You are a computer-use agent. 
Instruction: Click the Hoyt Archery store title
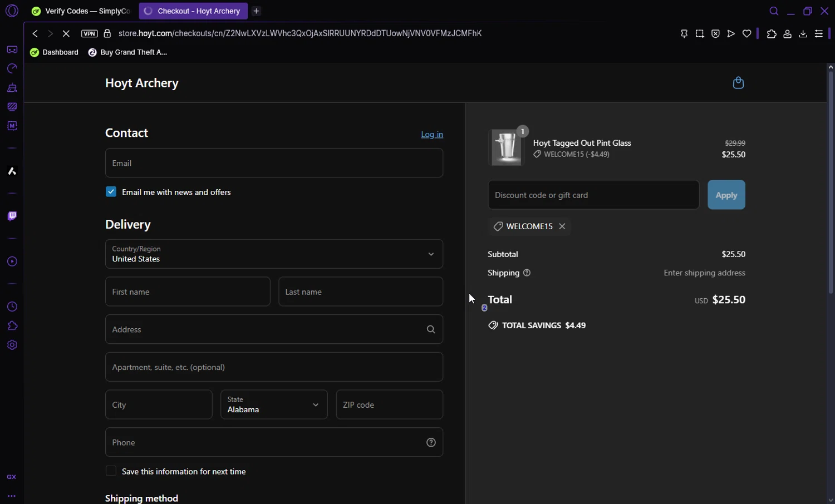click(x=141, y=83)
